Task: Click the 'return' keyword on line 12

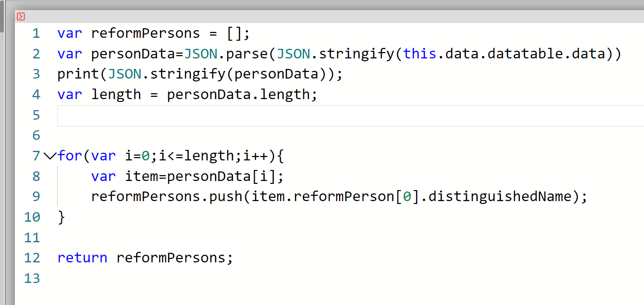Action: click(x=82, y=258)
